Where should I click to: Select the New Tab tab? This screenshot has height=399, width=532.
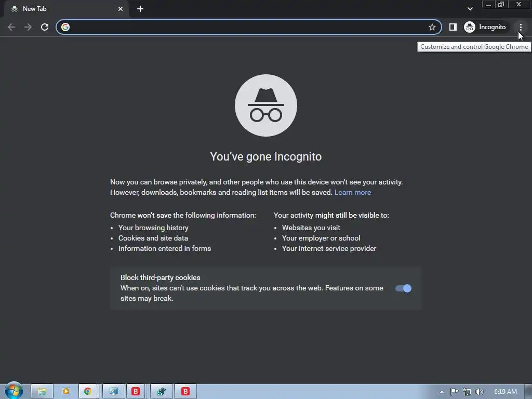[x=66, y=9]
